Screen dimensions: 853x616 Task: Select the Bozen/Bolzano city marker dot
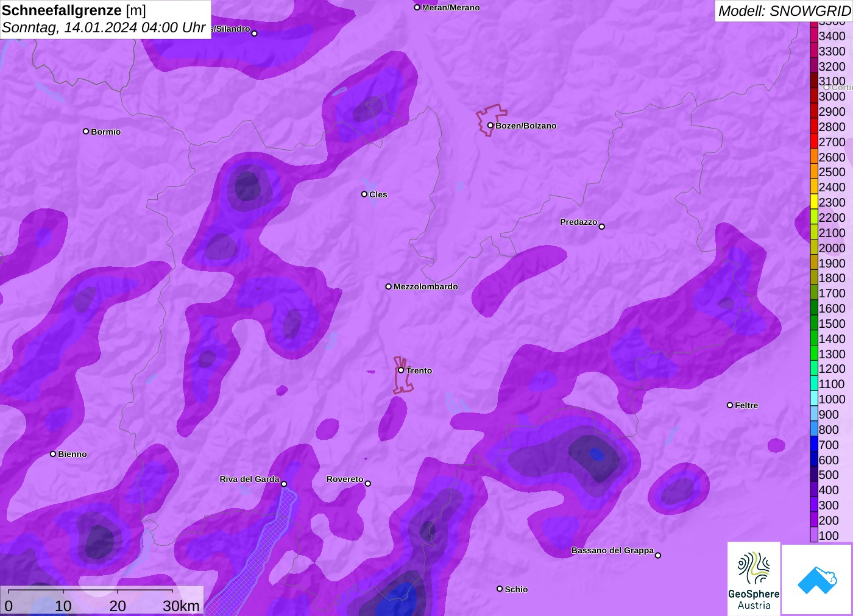point(490,126)
